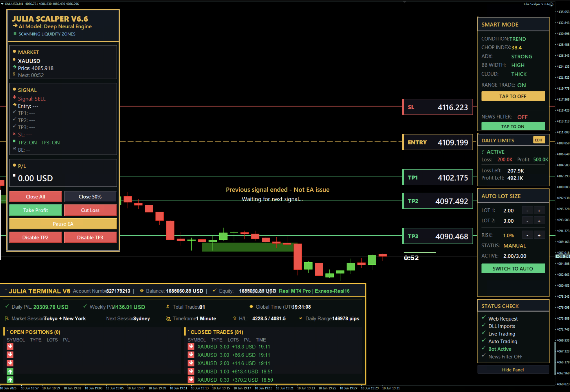Screen dimensions: 570x392
Task: Increase LOT 2 with plus button
Action: tap(539, 221)
